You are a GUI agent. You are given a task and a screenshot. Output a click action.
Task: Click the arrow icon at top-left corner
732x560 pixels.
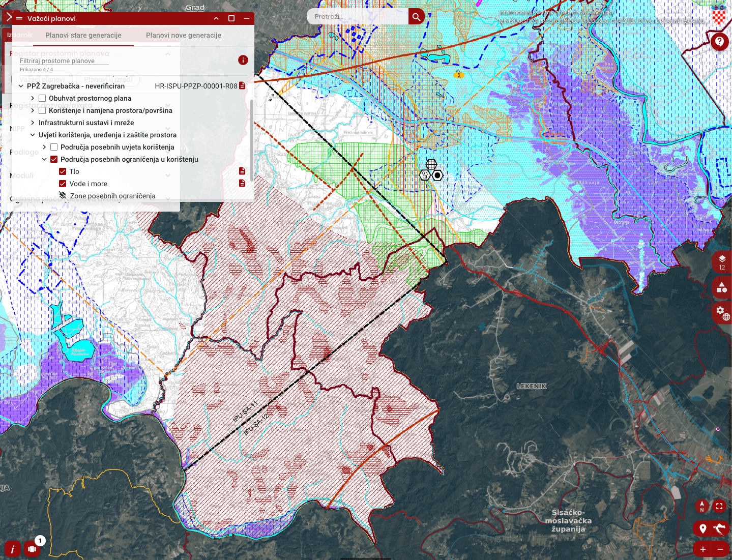coord(9,16)
